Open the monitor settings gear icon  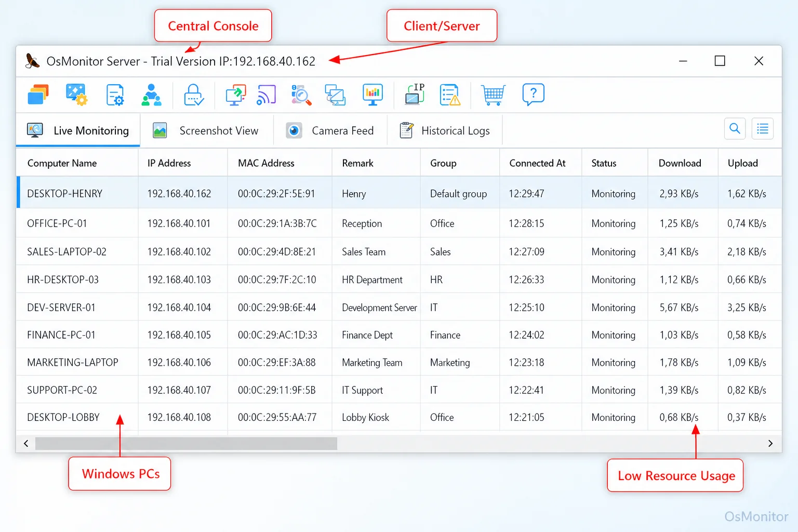(76, 95)
